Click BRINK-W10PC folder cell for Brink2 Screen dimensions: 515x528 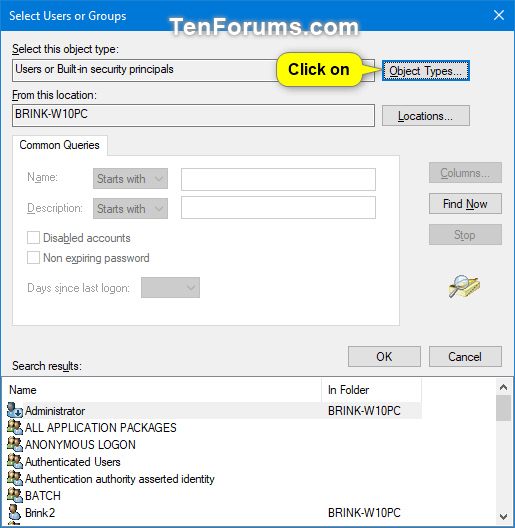[364, 513]
